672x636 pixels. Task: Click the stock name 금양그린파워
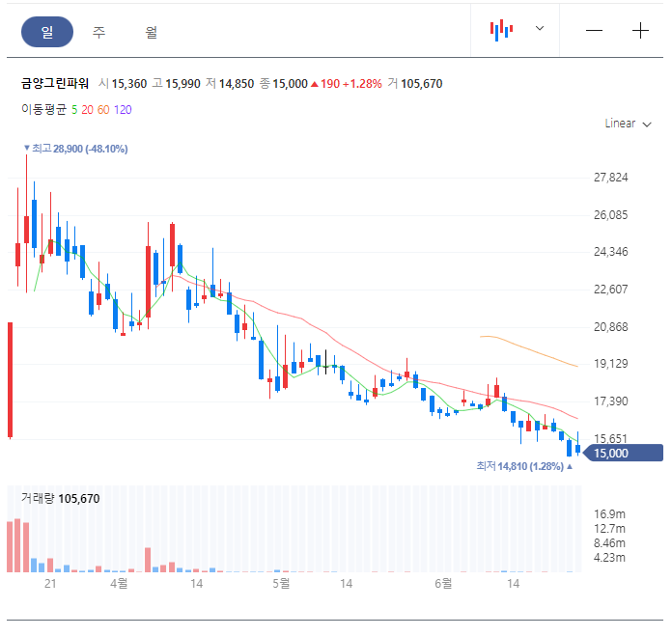[x=55, y=83]
